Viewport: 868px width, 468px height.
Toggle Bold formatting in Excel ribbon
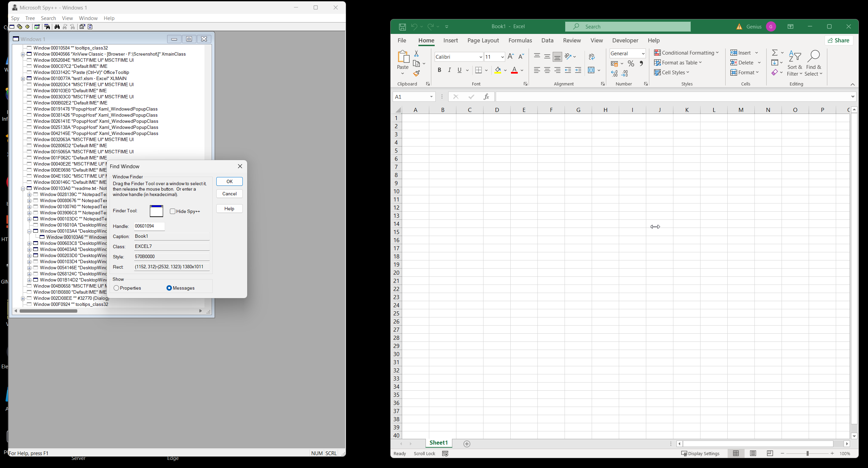point(439,70)
